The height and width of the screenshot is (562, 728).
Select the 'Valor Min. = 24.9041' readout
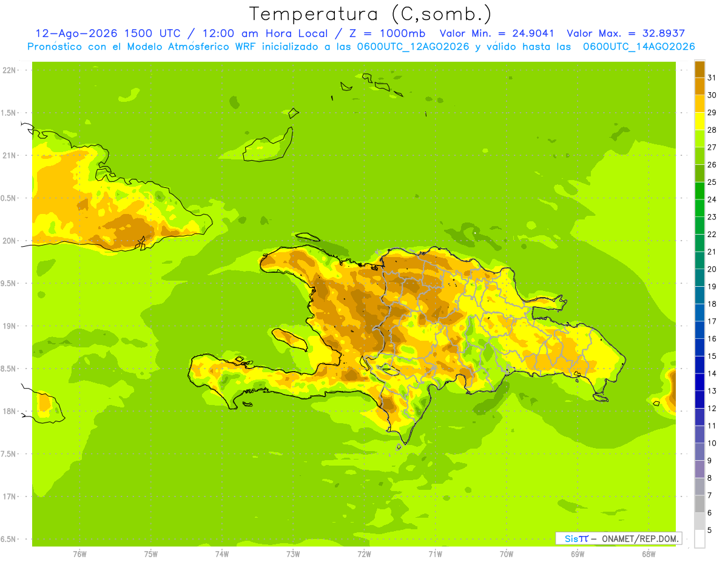coord(497,34)
